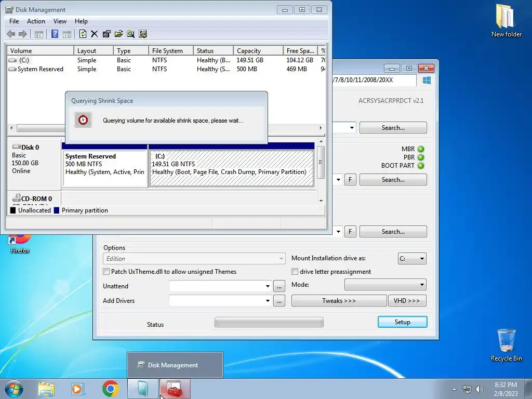Open the Add Drivers dropdown list
Viewport: 532px width, 399px height.
pyautogui.click(x=268, y=301)
